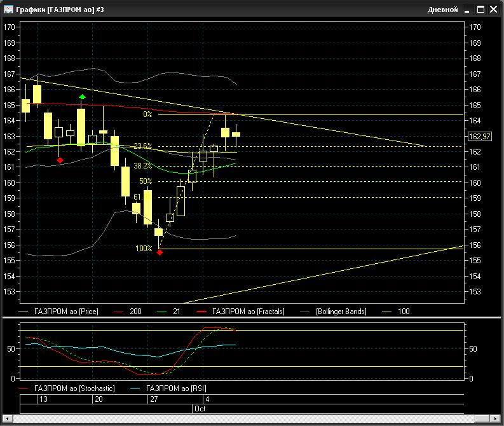Image resolution: width=504 pixels, height=426 pixels.
Task: Click the 0% Fibonacci level label
Action: tap(147, 114)
